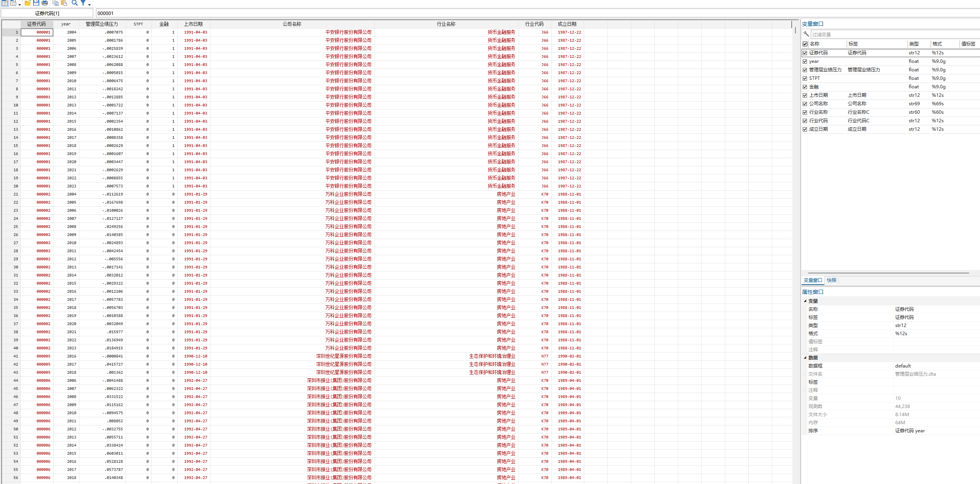The height and width of the screenshot is (484, 980).
Task: Click the magnifier find icon
Action: tap(75, 3)
